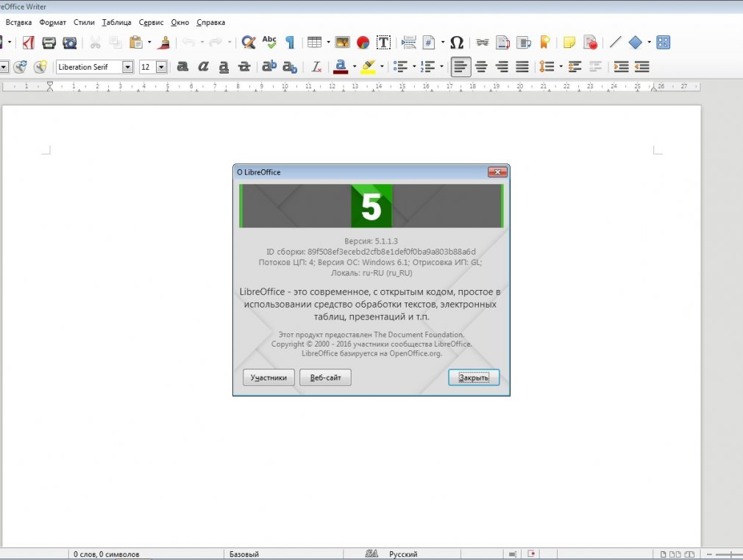Export document as PDF icon
The width and height of the screenshot is (743, 560).
point(28,43)
